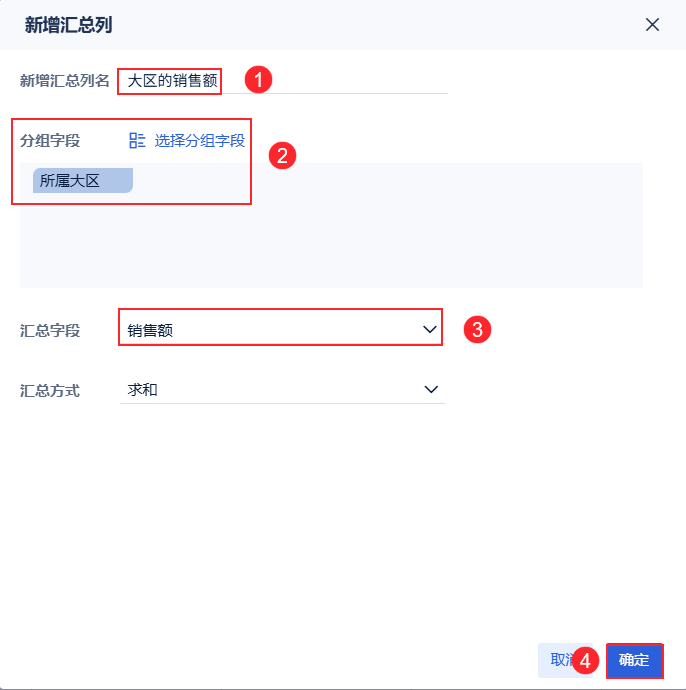Click the chevron arrow beside 求和
686x690 pixels.
431,389
